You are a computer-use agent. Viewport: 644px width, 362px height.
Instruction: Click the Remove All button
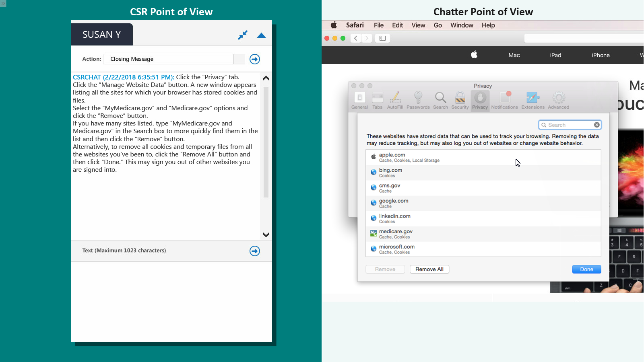(429, 269)
